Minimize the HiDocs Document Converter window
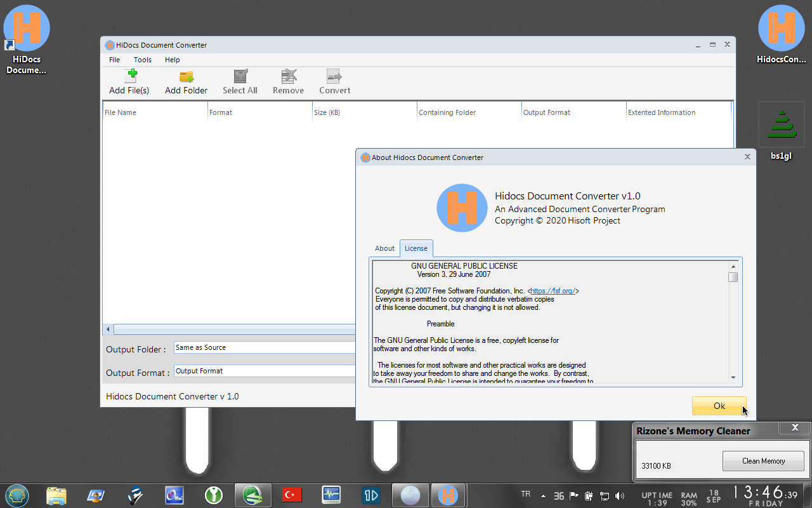Viewport: 812px width, 508px height. [698, 45]
